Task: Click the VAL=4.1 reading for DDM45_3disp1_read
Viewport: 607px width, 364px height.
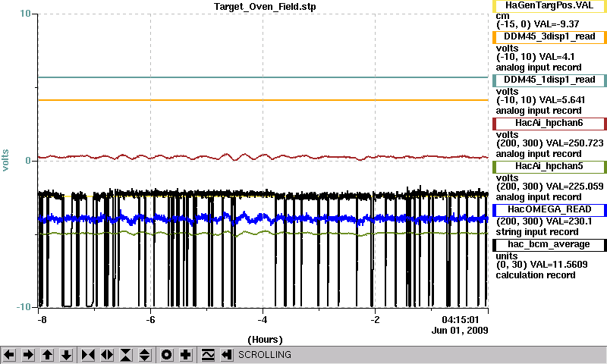Action: [x=557, y=57]
